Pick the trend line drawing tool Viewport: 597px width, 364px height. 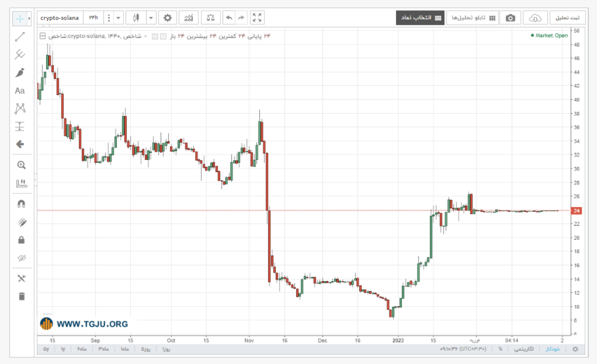pos(20,36)
